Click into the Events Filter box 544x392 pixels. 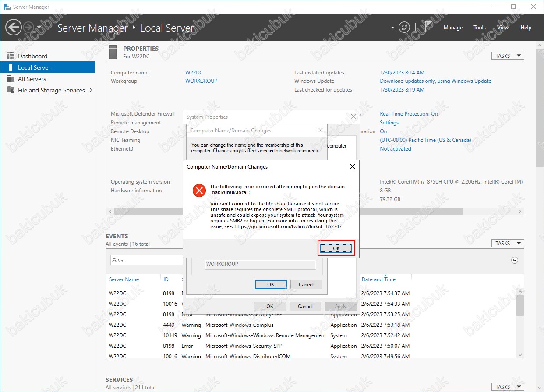[x=146, y=260]
